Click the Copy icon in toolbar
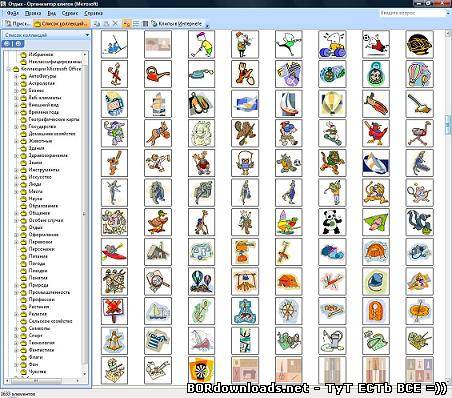452x398 pixels. pos(97,24)
